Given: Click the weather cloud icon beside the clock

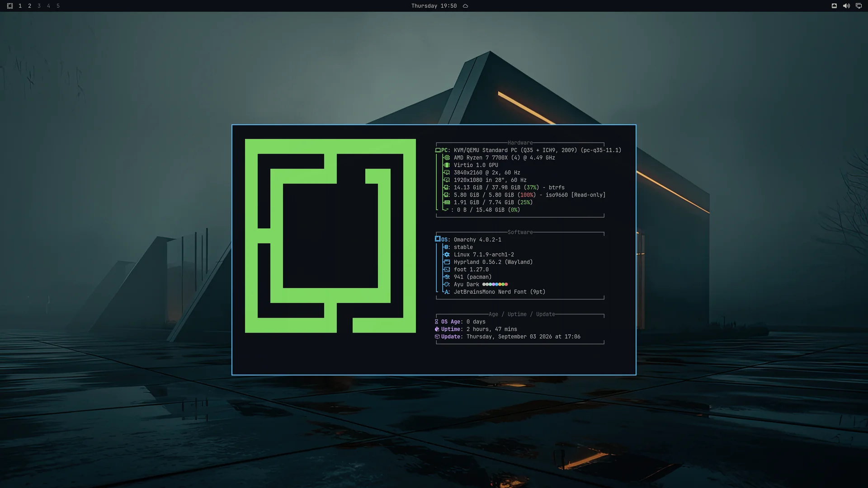Looking at the screenshot, I should tap(465, 6).
